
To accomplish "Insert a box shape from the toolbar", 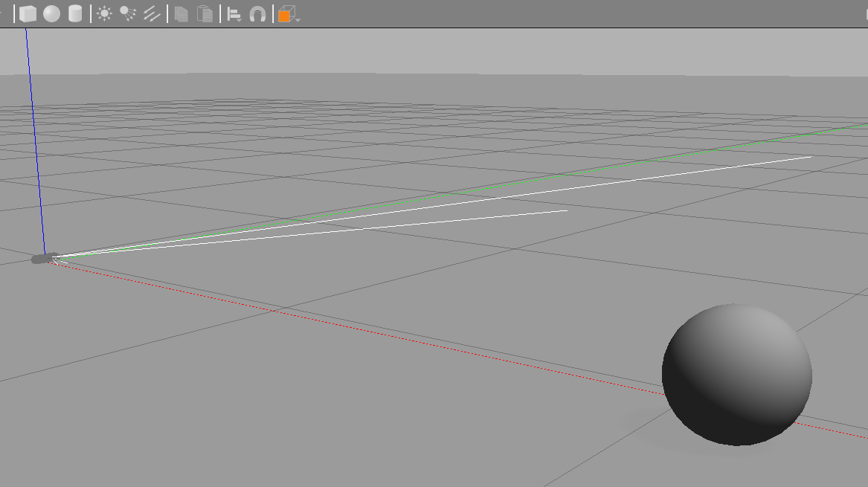I will 28,14.
